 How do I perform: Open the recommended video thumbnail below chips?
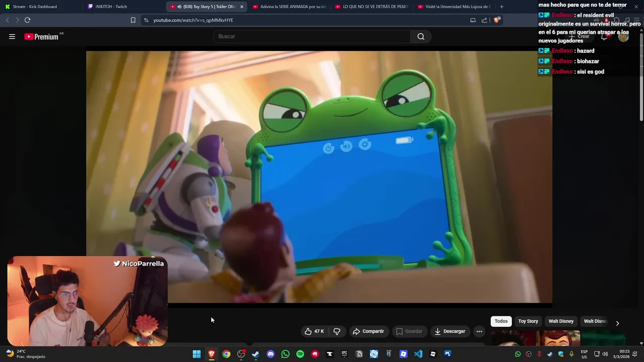(x=536, y=338)
